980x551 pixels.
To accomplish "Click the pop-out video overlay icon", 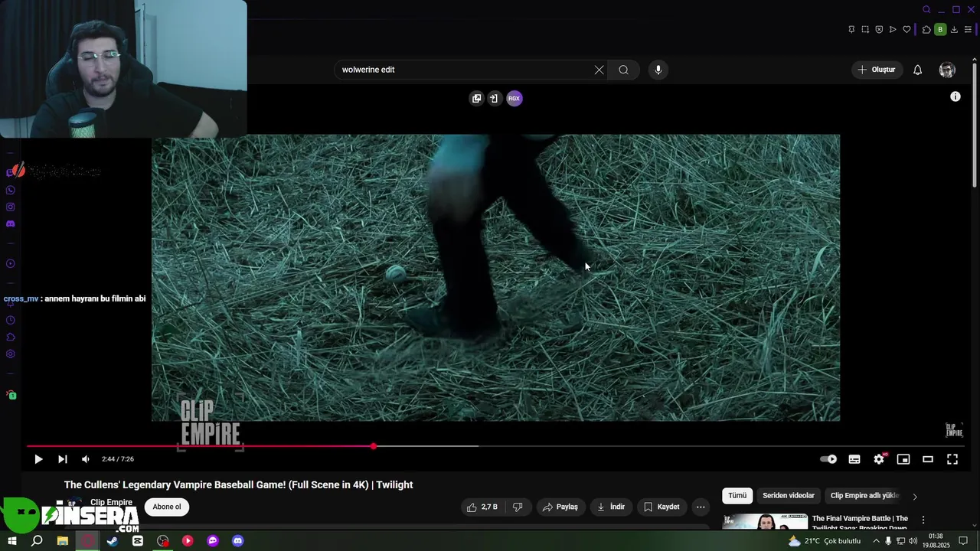I will pyautogui.click(x=477, y=98).
